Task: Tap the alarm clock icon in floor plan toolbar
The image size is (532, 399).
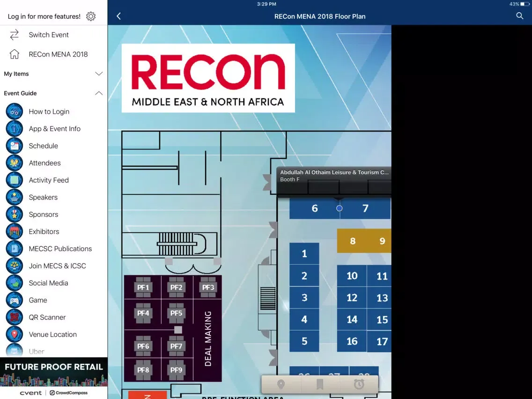Action: (359, 384)
